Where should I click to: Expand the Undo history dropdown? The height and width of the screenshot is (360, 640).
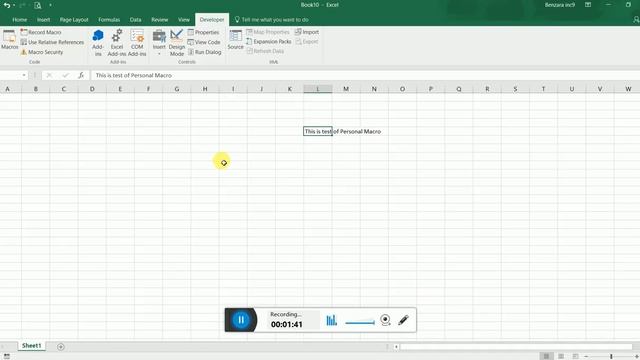[x=14, y=5]
